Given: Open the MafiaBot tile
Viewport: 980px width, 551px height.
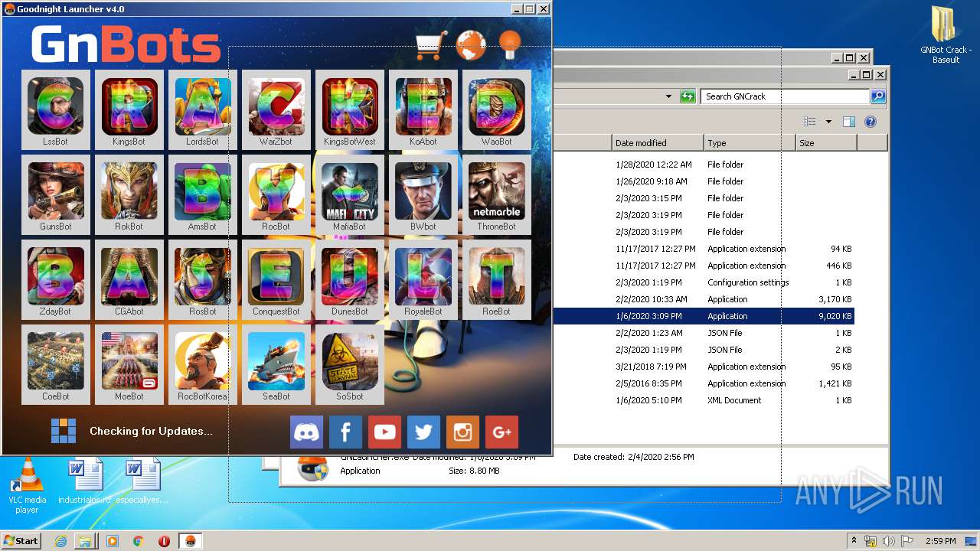Looking at the screenshot, I should pos(350,194).
